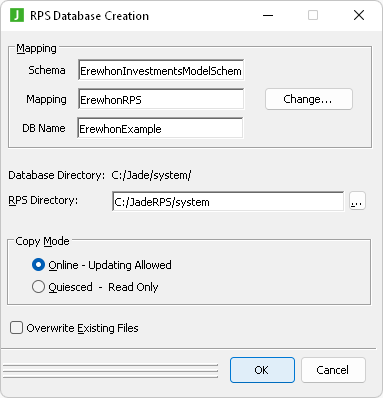This screenshot has width=383, height=398.
Task: Click inside the Schema text field
Action: (x=161, y=70)
